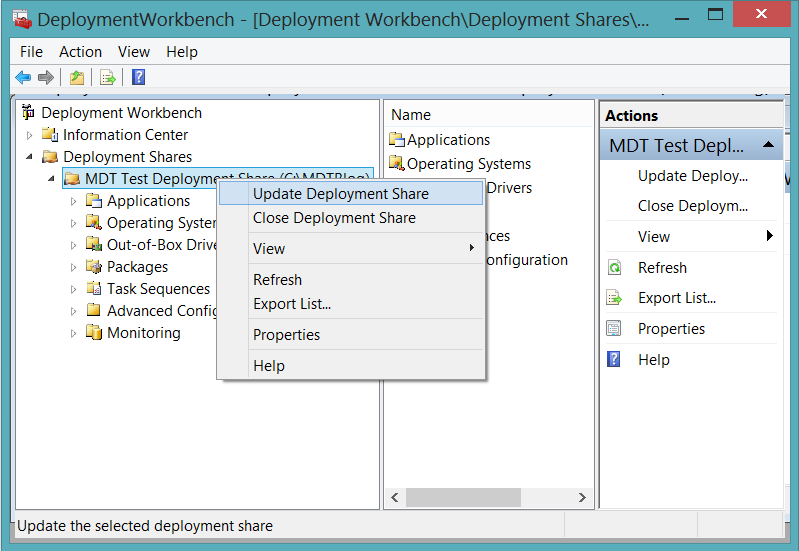Select Properties in the context menu
The width and height of the screenshot is (799, 551).
(351, 334)
